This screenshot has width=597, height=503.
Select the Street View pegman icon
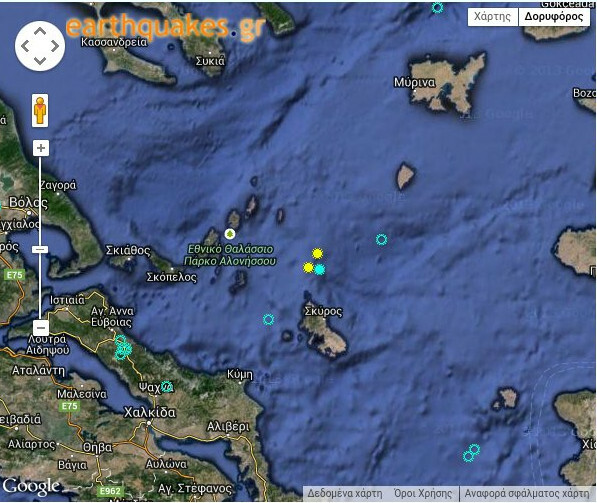pyautogui.click(x=40, y=110)
